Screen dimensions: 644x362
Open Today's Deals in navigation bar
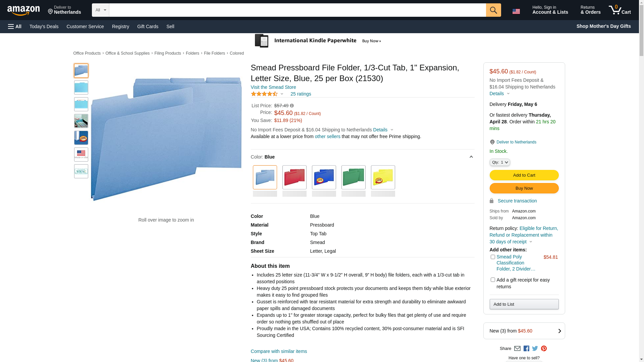coord(44,26)
